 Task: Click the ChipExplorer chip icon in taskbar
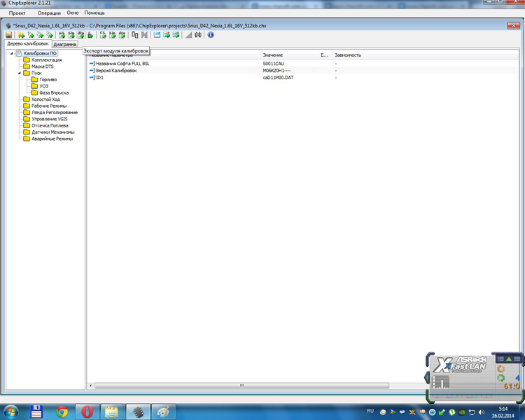pos(138,412)
